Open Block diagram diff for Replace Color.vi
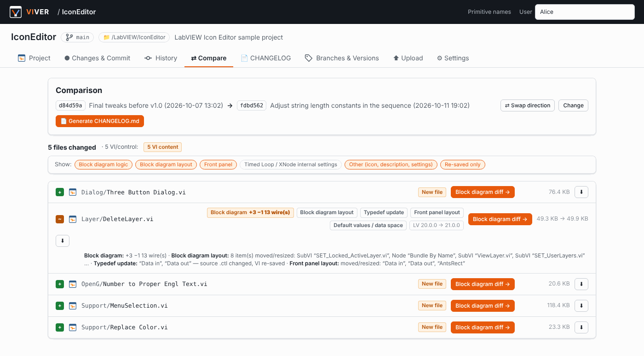 click(483, 327)
